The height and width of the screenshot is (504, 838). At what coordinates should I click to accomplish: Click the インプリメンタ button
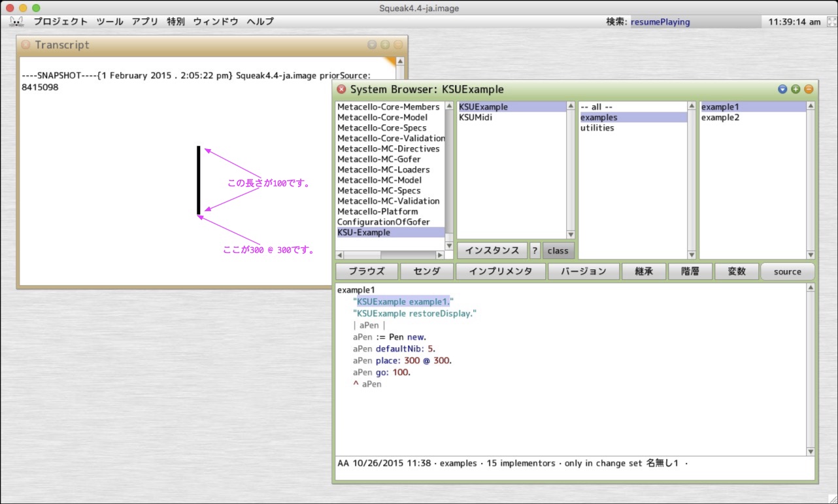[501, 272]
